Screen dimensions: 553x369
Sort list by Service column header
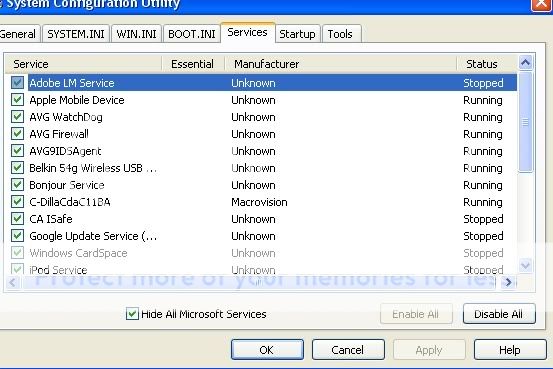tap(84, 64)
